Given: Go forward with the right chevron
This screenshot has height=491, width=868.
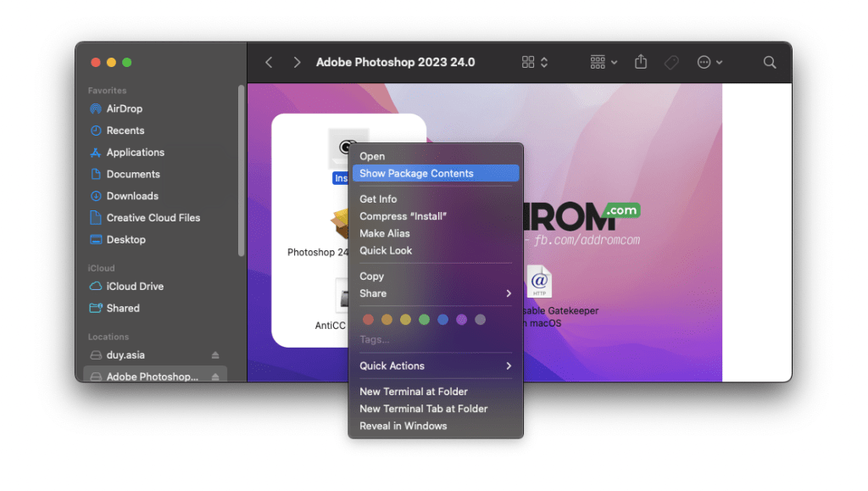Looking at the screenshot, I should (x=297, y=63).
